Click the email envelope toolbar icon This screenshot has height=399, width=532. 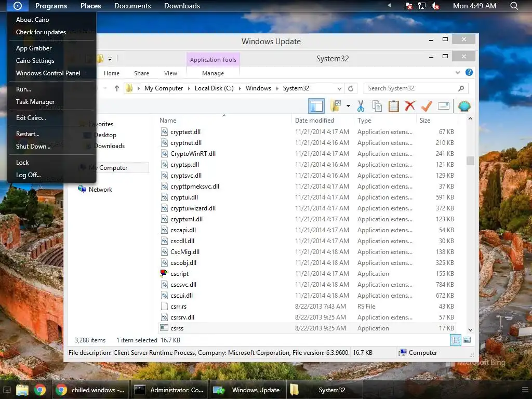[444, 106]
